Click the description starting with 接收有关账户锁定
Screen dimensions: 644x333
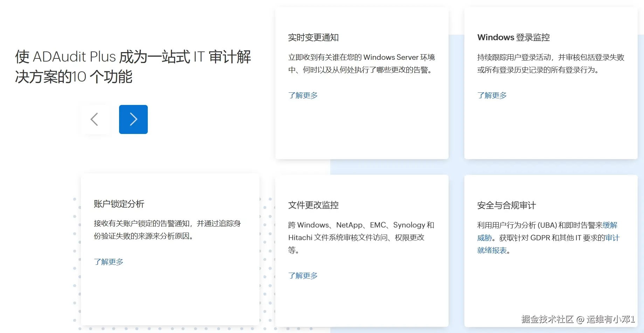167,230
